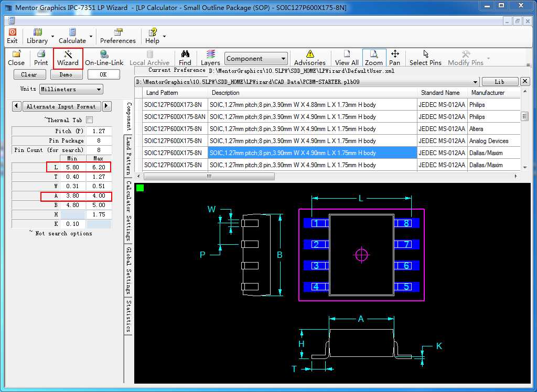Toggle the Thermal Tab checkbox
This screenshot has width=537, height=392.
coord(89,120)
